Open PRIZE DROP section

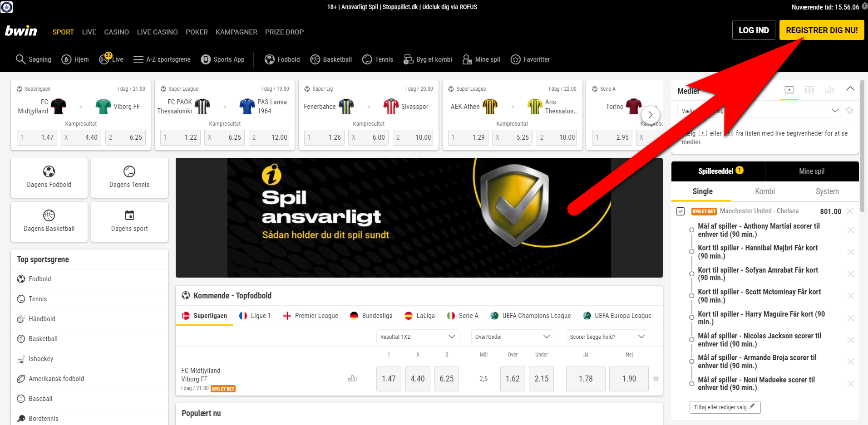[285, 32]
